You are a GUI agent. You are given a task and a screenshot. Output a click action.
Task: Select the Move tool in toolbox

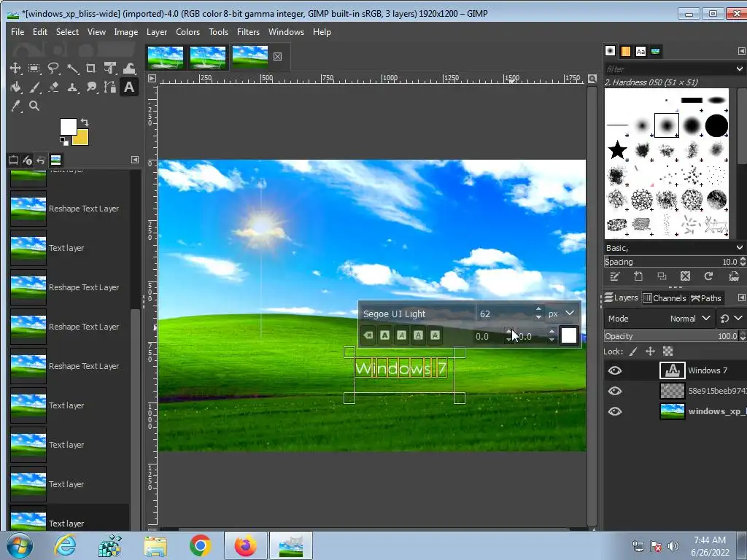coord(15,68)
